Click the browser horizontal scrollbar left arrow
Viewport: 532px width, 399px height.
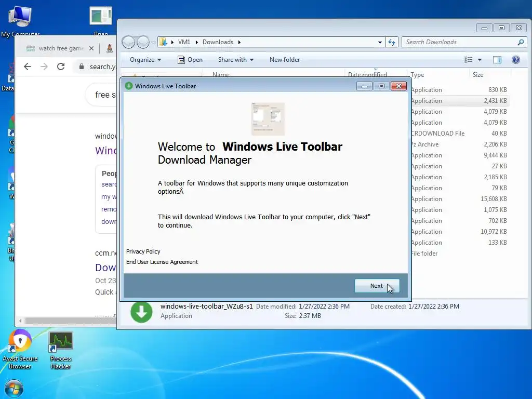20,321
